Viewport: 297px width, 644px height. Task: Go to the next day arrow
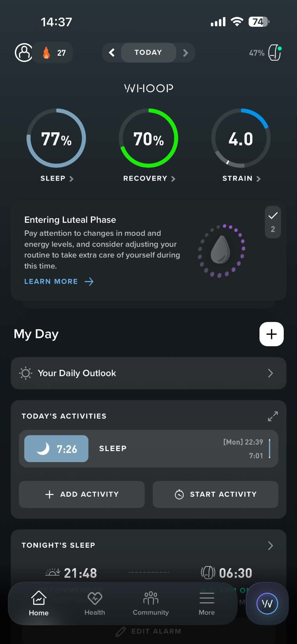pyautogui.click(x=185, y=53)
